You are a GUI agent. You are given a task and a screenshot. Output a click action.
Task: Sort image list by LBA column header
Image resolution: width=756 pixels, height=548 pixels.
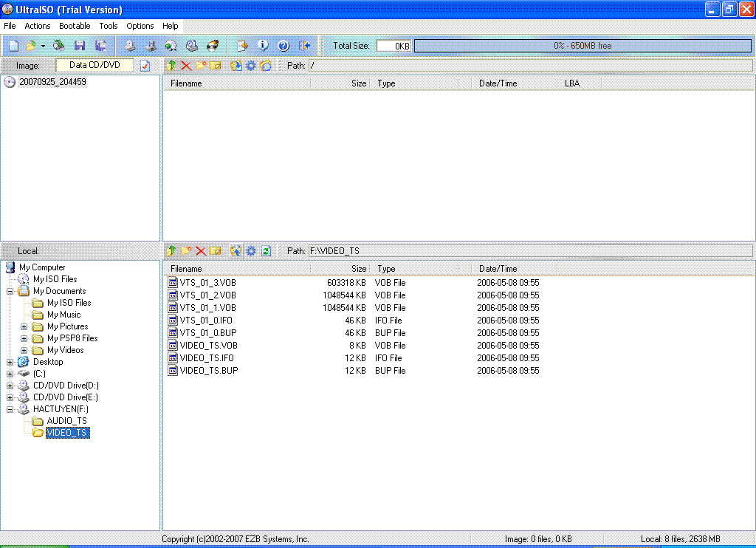[579, 83]
